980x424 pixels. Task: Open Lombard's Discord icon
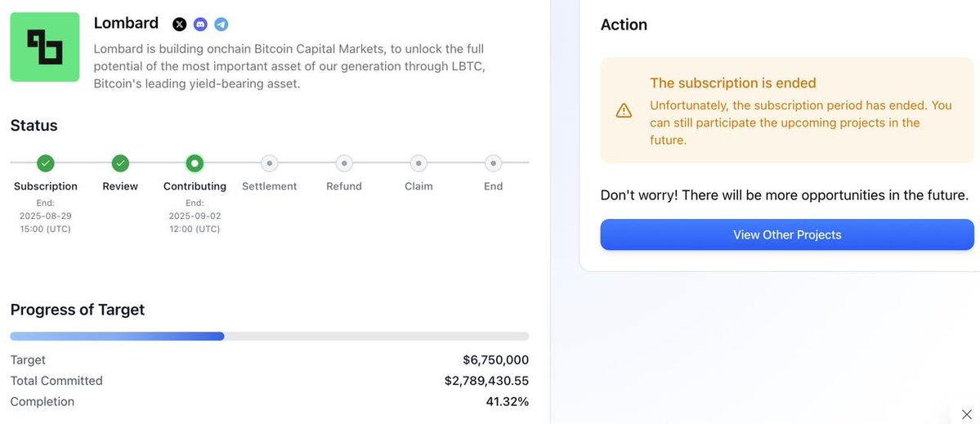click(x=200, y=25)
